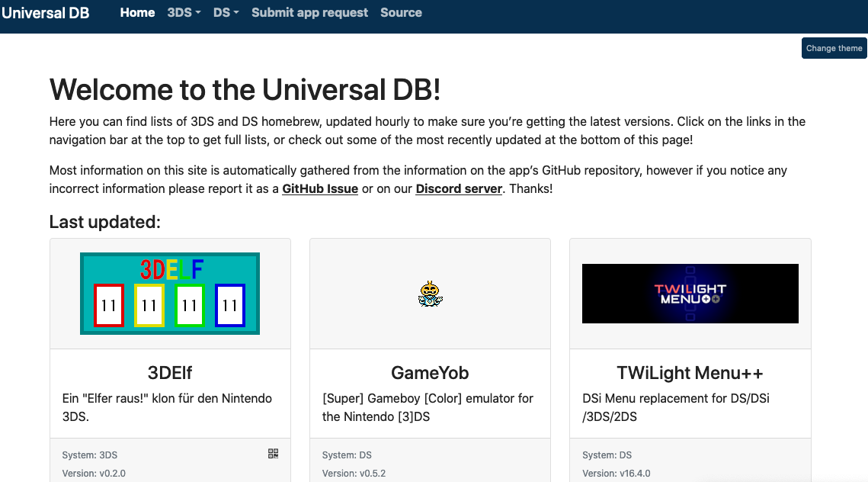The image size is (868, 482).
Task: Select the 'Version: v0.2.0' text
Action: point(94,473)
